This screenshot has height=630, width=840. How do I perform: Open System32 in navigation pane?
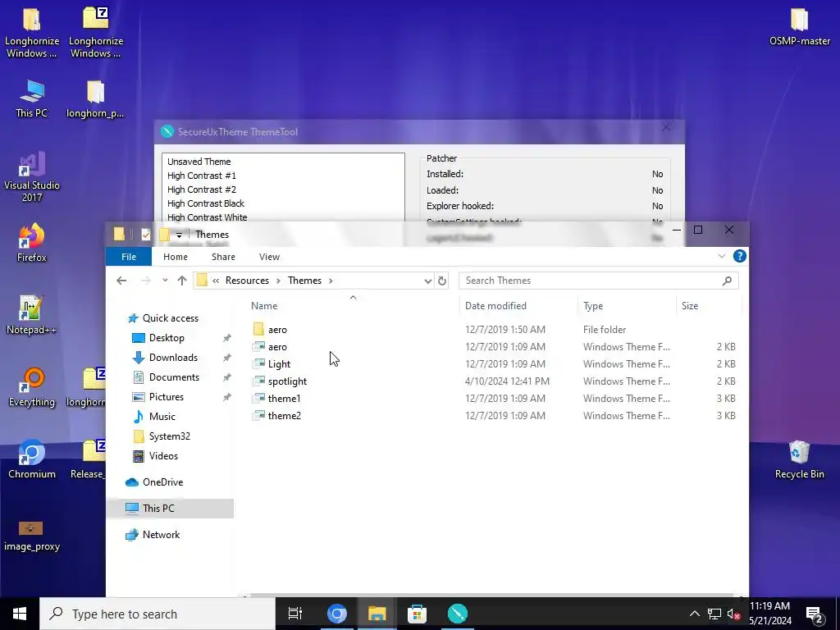click(169, 436)
